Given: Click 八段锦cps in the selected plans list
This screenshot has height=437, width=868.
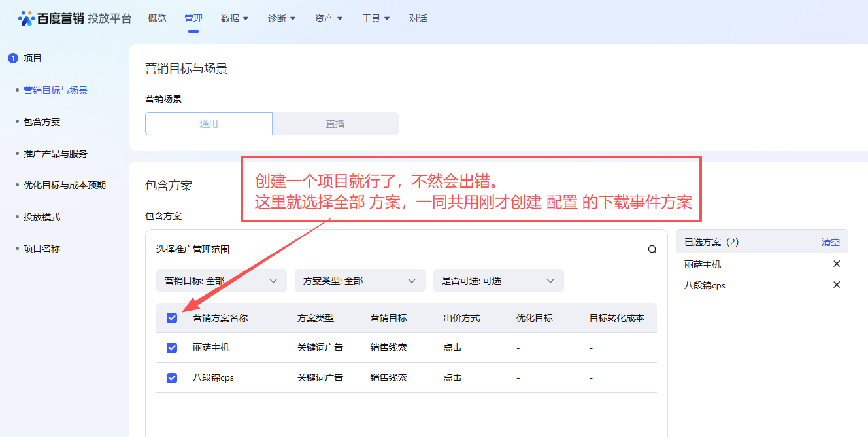Looking at the screenshot, I should point(705,285).
